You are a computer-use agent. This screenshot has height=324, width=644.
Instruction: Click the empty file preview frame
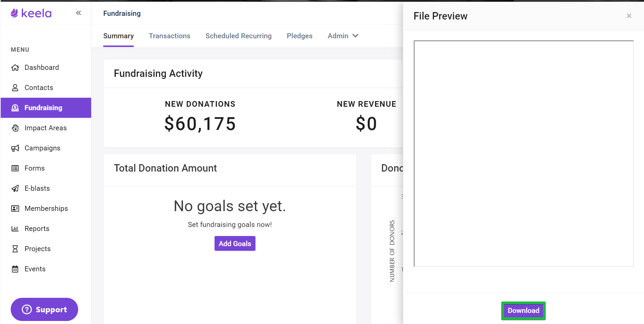click(523, 153)
